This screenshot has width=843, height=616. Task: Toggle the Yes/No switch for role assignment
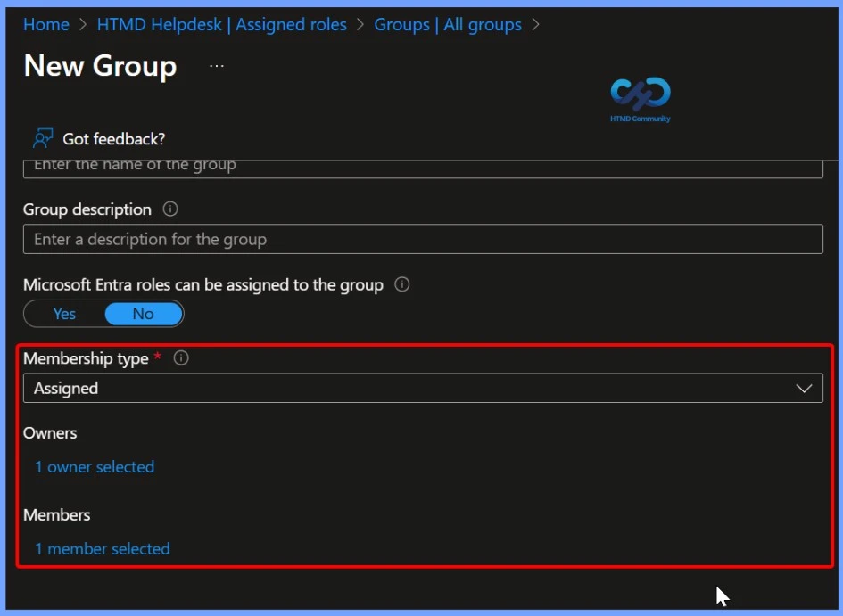103,313
